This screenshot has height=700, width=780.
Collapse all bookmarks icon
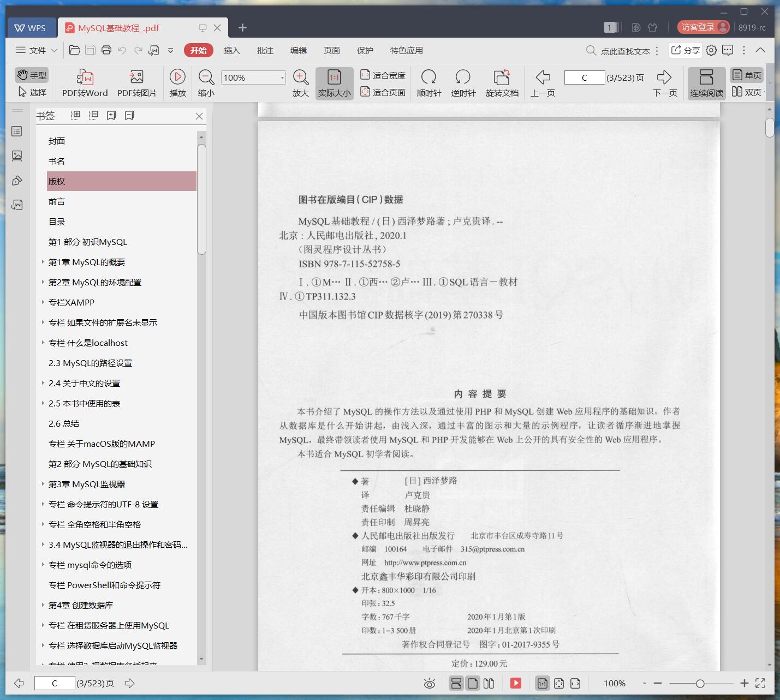(x=94, y=115)
